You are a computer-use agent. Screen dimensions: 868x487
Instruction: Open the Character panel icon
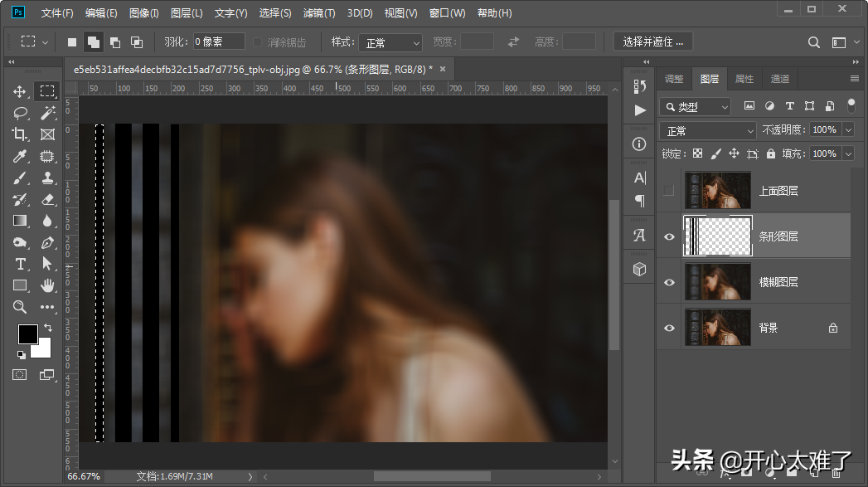(639, 178)
